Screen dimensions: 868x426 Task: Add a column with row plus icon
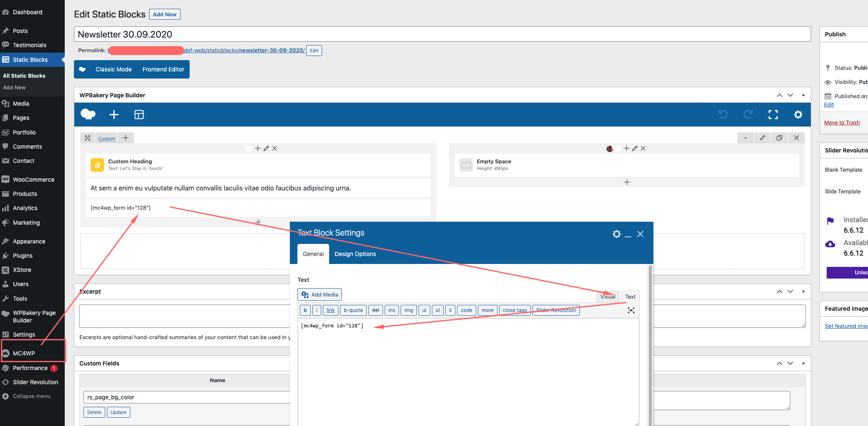(x=126, y=138)
